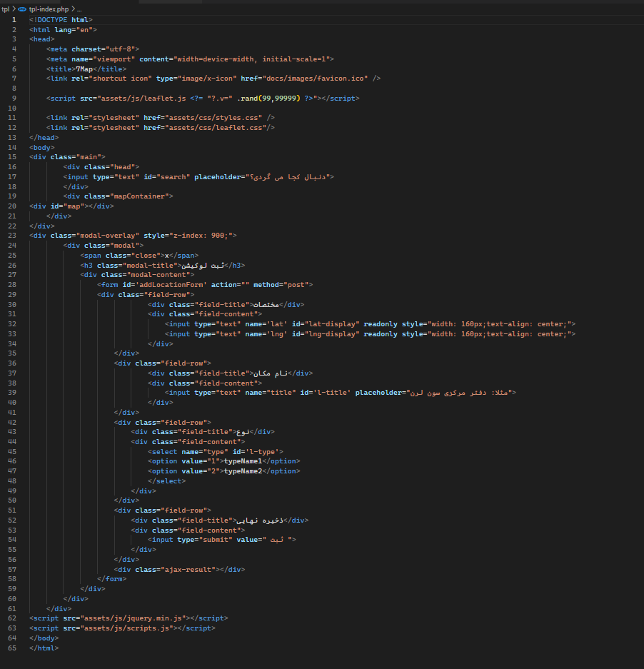Click line number 23 in the gutter
The image size is (644, 669).
coord(12,236)
